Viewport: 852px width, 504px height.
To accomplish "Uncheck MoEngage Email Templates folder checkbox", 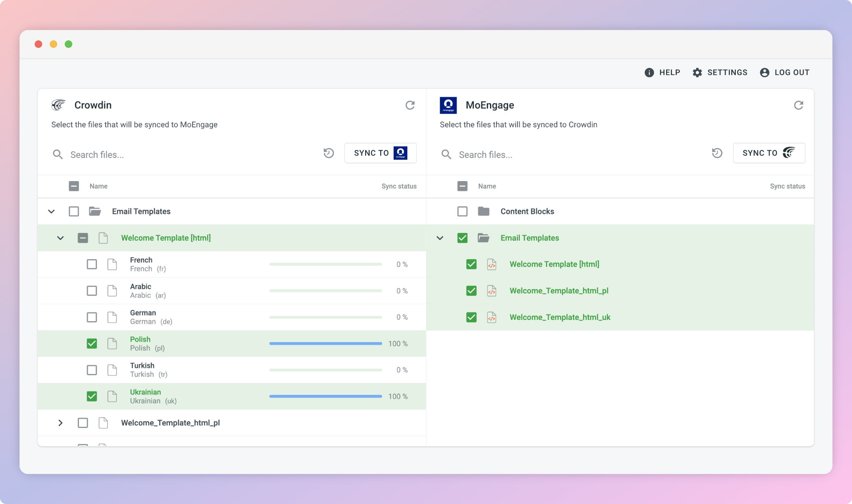I will tap(462, 238).
